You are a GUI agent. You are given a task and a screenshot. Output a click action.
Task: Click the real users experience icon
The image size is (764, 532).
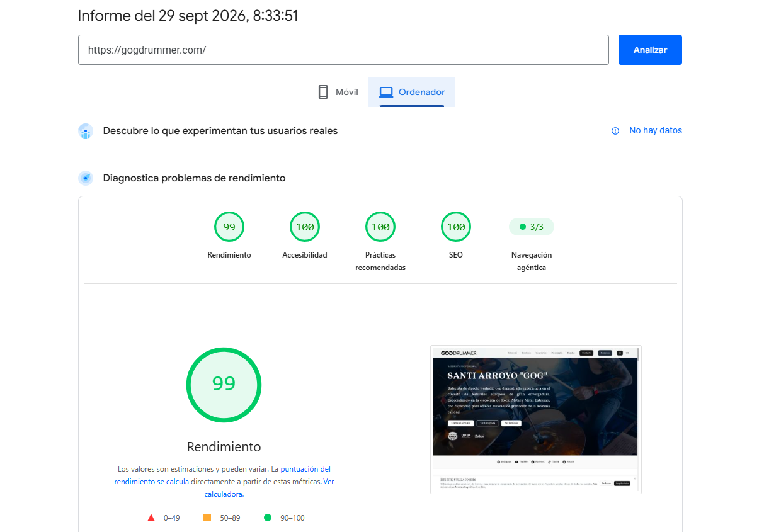(x=86, y=131)
